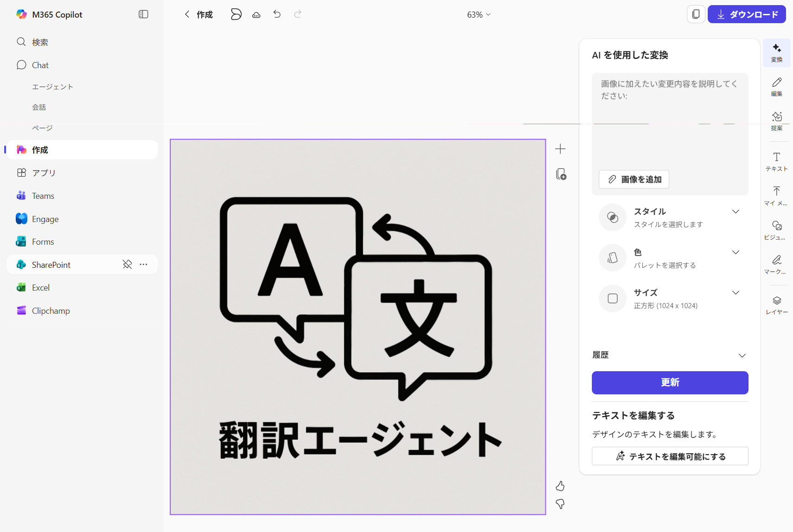The width and height of the screenshot is (793, 532).
Task: Select the テキスト text tool
Action: point(776,161)
